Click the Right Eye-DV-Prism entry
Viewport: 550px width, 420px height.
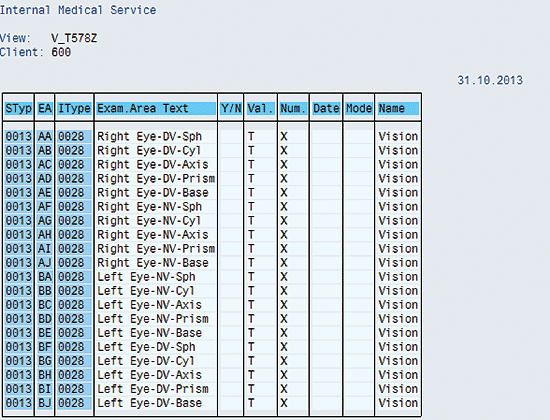coord(156,179)
